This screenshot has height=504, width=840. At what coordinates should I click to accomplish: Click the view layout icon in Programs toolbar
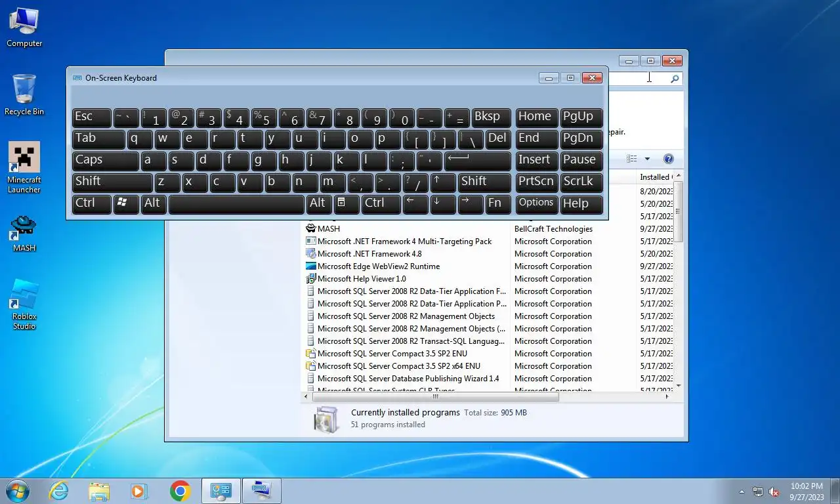point(632,159)
